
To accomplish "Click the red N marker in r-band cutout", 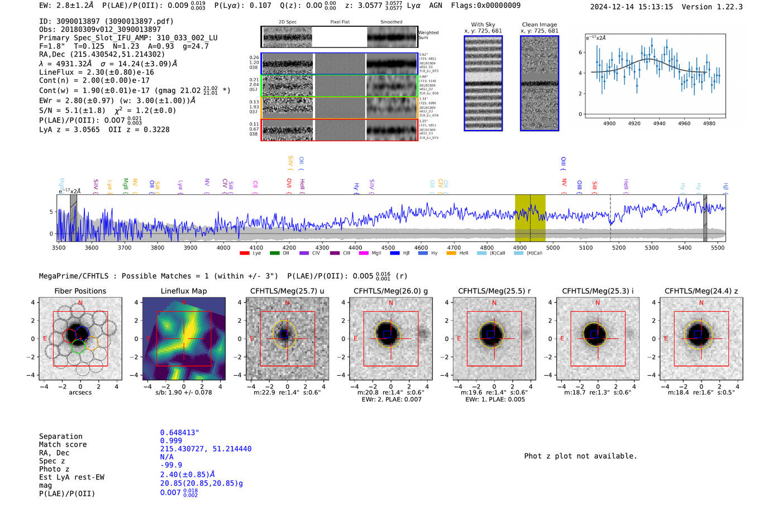I will pos(494,303).
